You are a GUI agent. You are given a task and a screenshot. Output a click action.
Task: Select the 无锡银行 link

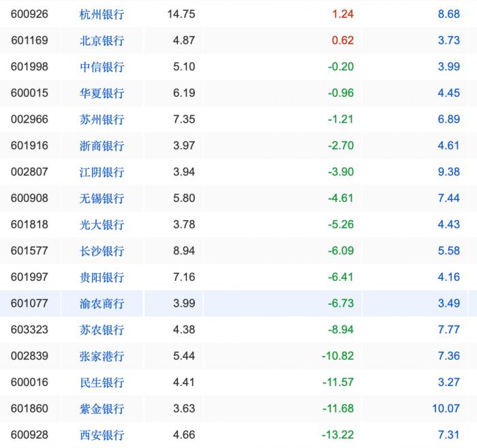pyautogui.click(x=102, y=198)
